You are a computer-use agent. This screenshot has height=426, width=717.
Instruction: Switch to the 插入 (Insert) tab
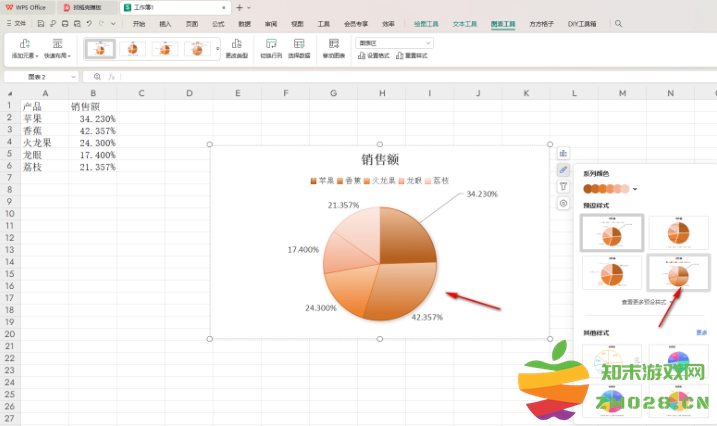(165, 22)
